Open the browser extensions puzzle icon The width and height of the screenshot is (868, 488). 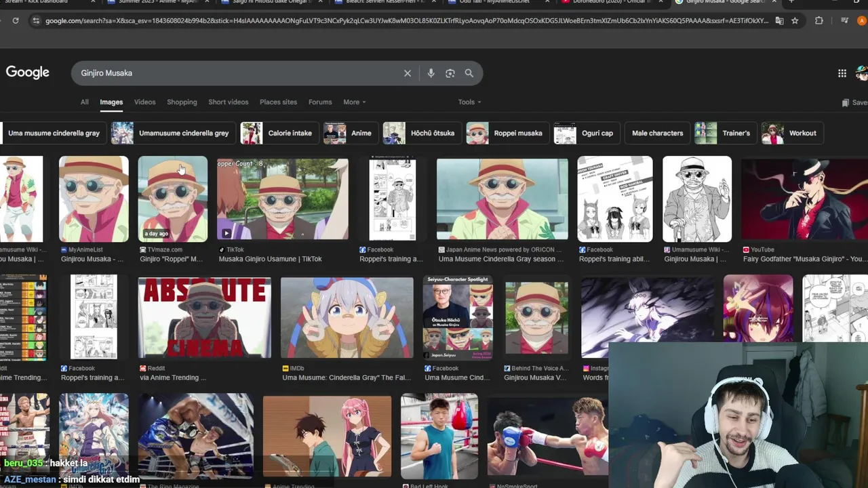[x=818, y=21]
